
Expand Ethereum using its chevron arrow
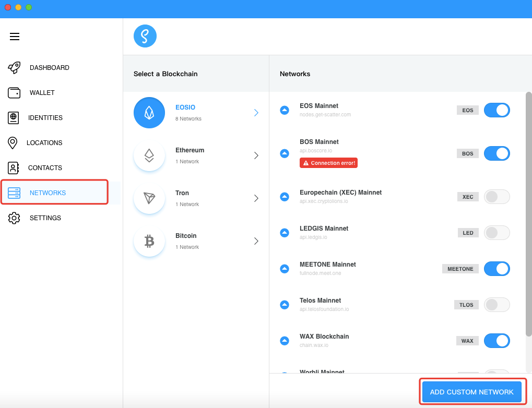pos(256,155)
